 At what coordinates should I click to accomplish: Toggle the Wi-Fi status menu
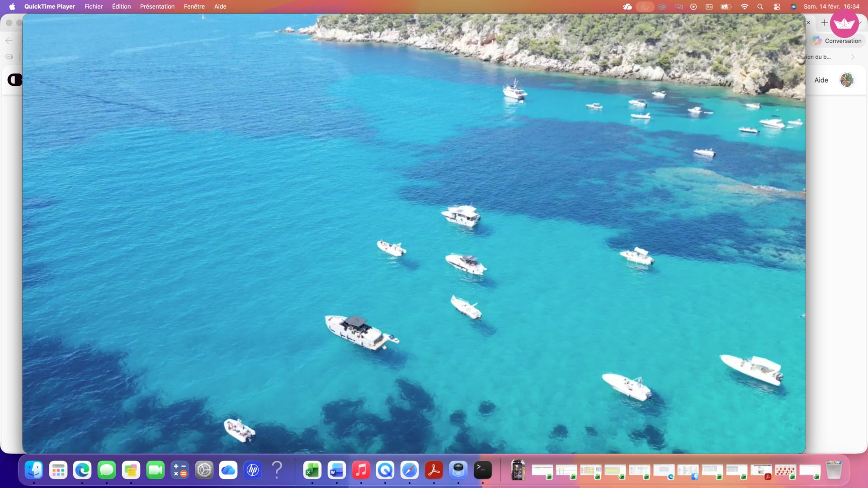[744, 7]
